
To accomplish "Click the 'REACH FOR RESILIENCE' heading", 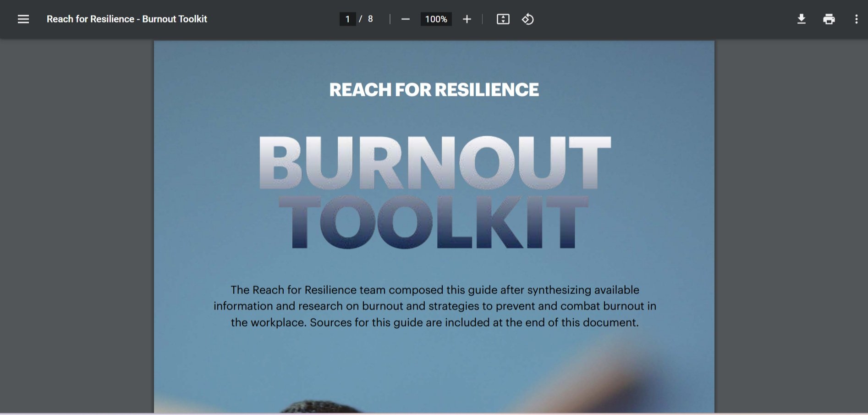I will pyautogui.click(x=434, y=90).
